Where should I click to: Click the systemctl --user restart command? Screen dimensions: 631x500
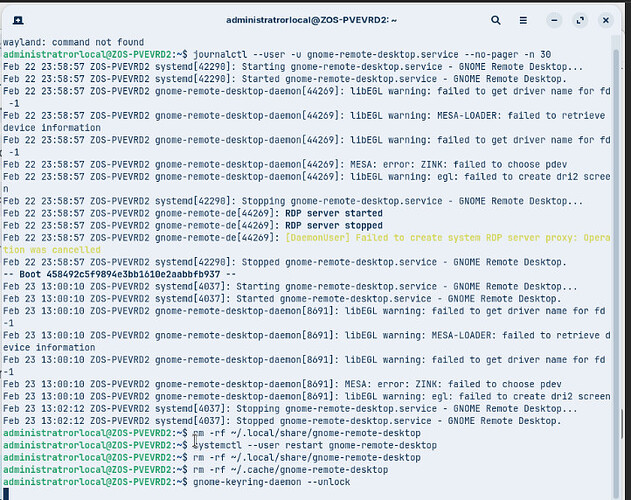point(315,445)
